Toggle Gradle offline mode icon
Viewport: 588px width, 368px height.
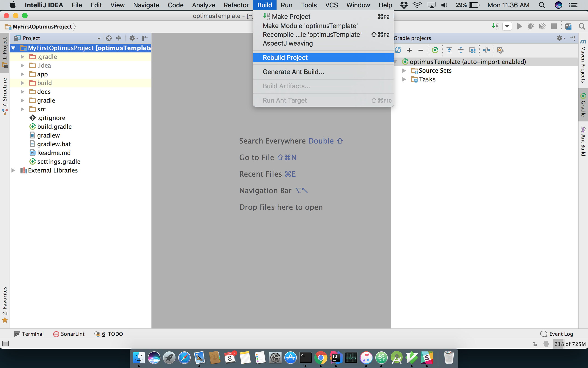pyautogui.click(x=486, y=50)
